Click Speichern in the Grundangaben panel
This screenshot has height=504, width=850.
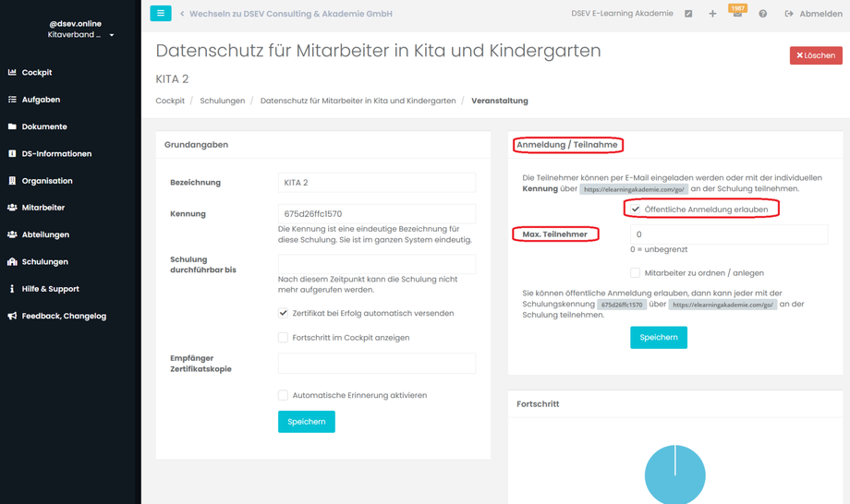(x=306, y=422)
